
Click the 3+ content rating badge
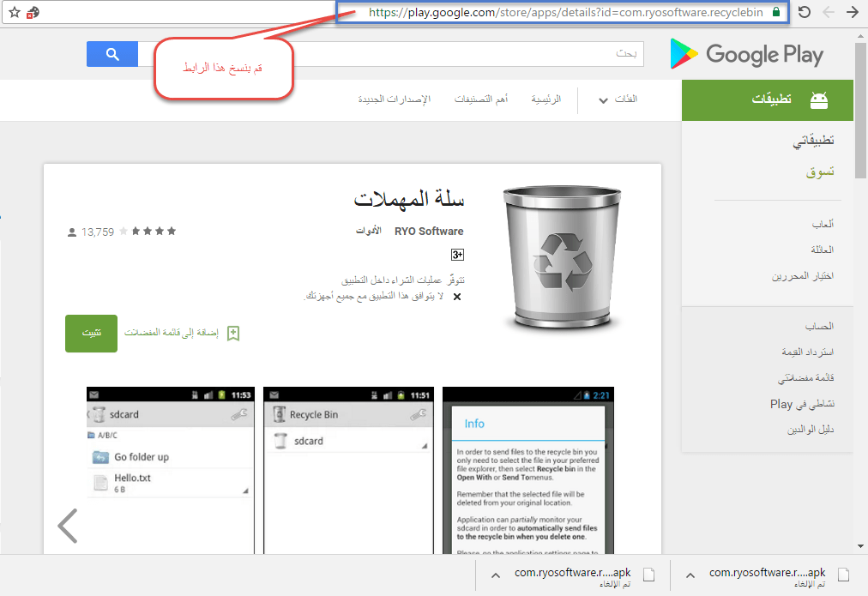pyautogui.click(x=457, y=255)
